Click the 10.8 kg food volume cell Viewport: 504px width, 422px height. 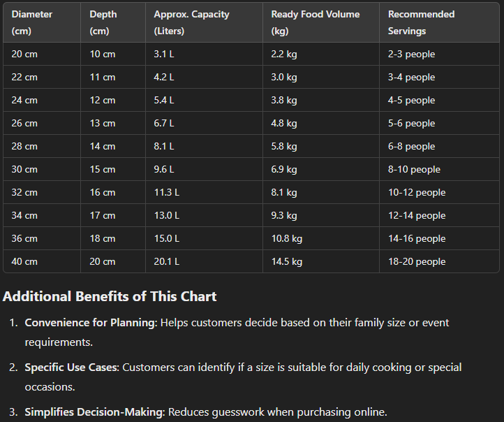tap(321, 239)
